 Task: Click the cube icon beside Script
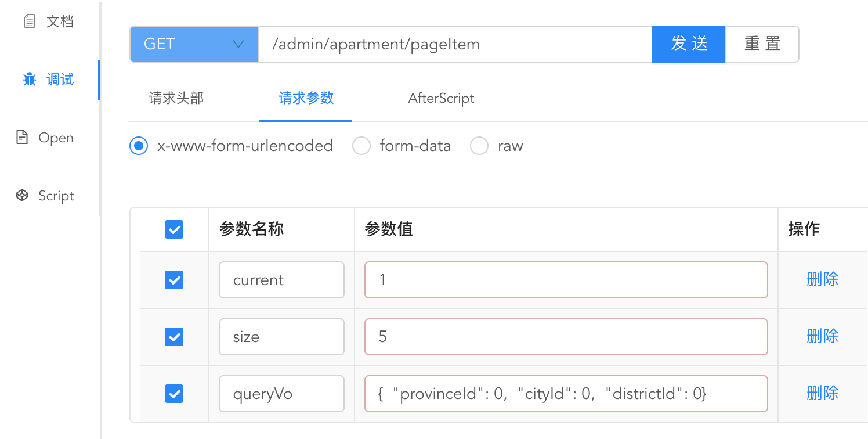22,196
